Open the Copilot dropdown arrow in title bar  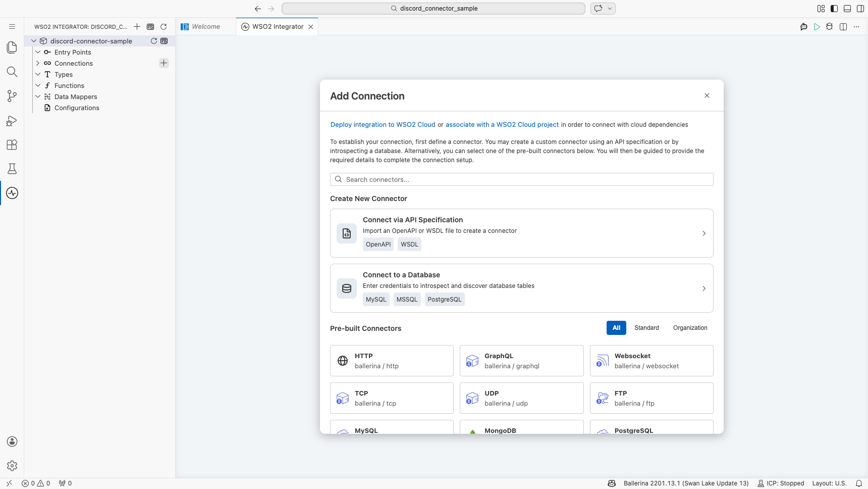610,9
